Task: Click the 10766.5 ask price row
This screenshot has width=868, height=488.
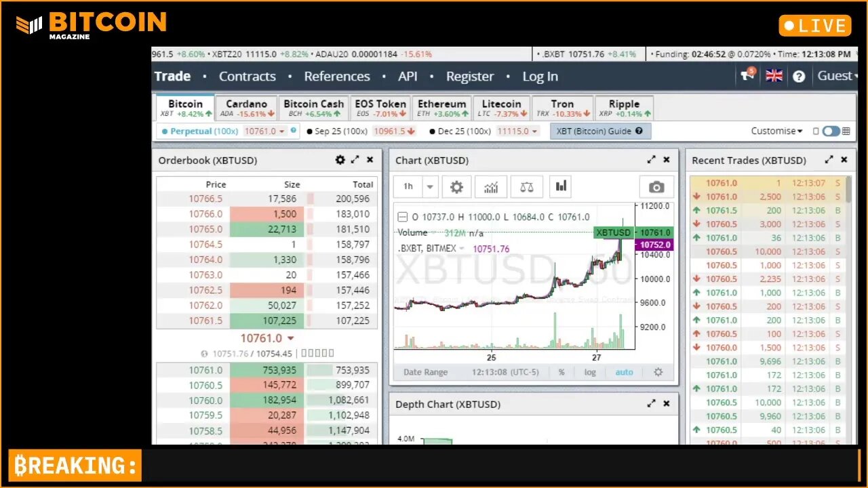Action: (267, 199)
